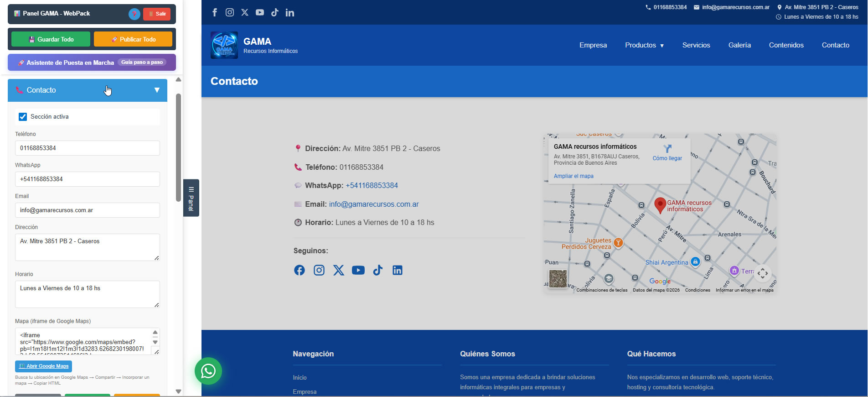Uncheck the Sección activa checkbox
Screen dimensions: 868x397
tap(23, 117)
